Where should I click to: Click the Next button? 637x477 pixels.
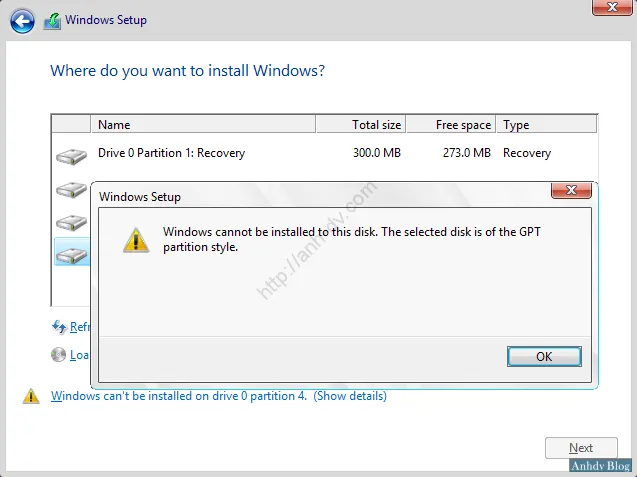click(x=580, y=448)
